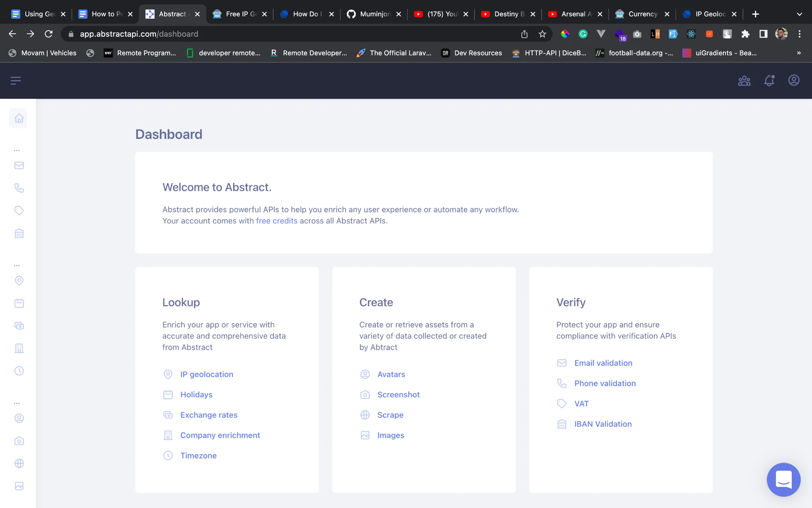Click the sidebar clock timezone icon
Screen dimensions: 812x508
pyautogui.click(x=19, y=371)
